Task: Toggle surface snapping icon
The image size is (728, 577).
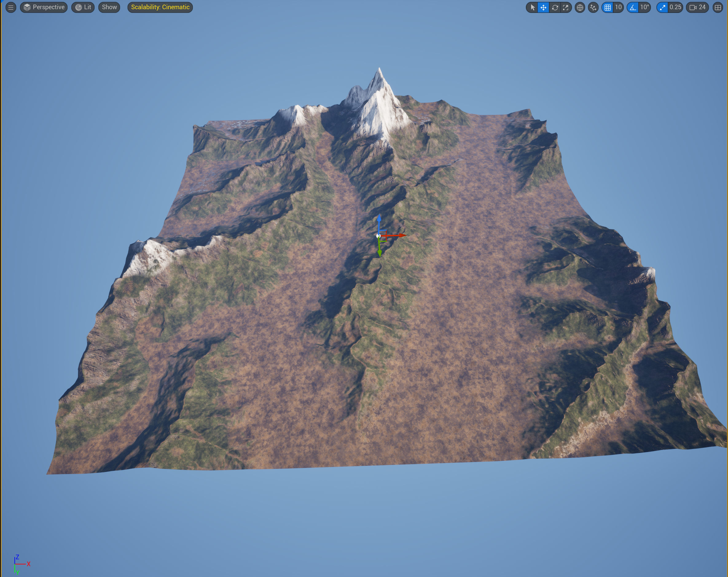Action: tap(593, 7)
